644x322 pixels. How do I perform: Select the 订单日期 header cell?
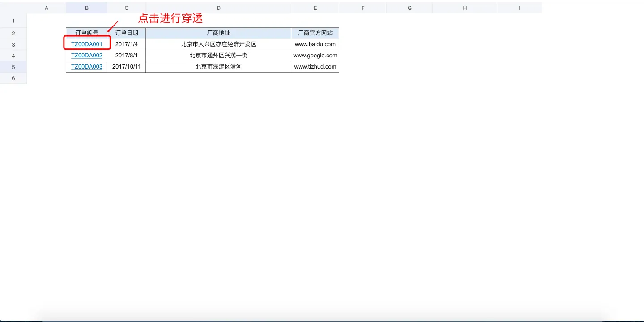(x=127, y=33)
